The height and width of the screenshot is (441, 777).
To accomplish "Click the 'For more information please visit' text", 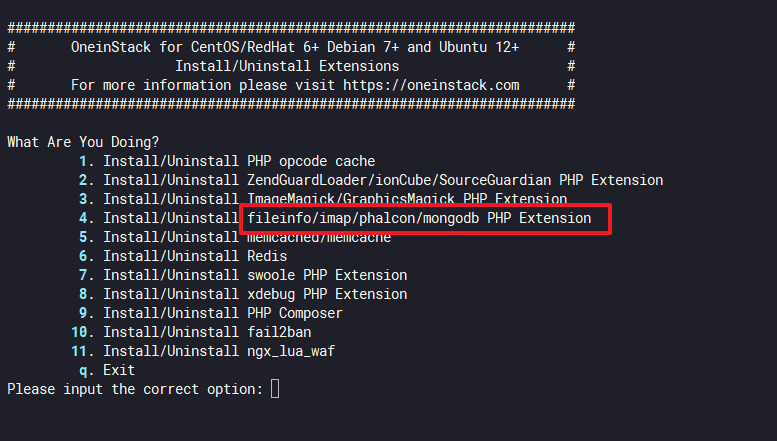I will pos(203,85).
